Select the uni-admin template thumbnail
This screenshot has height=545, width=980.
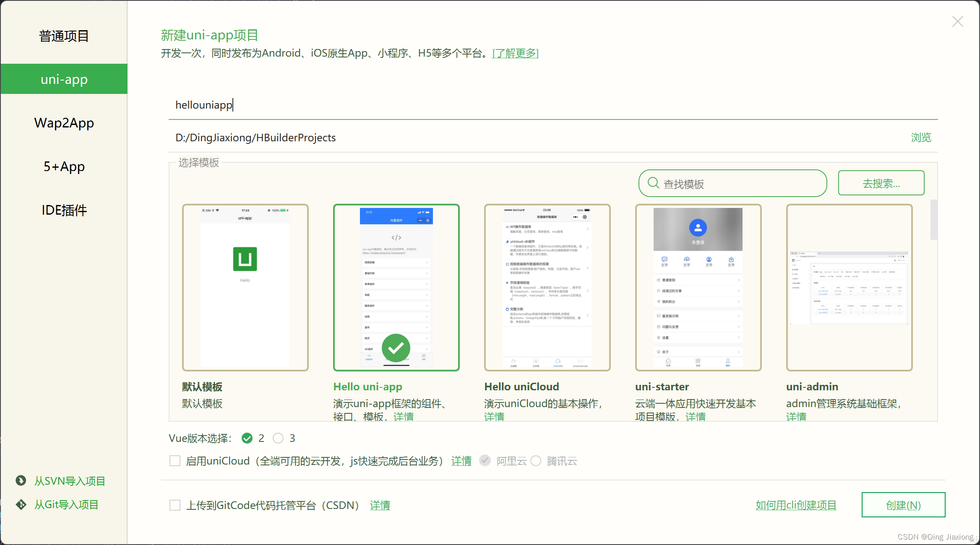[x=849, y=287]
